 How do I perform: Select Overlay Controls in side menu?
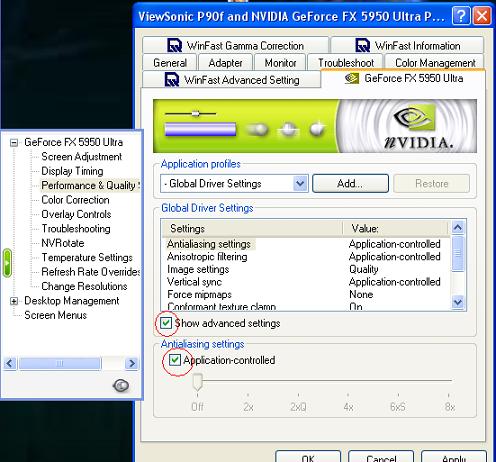click(x=76, y=214)
